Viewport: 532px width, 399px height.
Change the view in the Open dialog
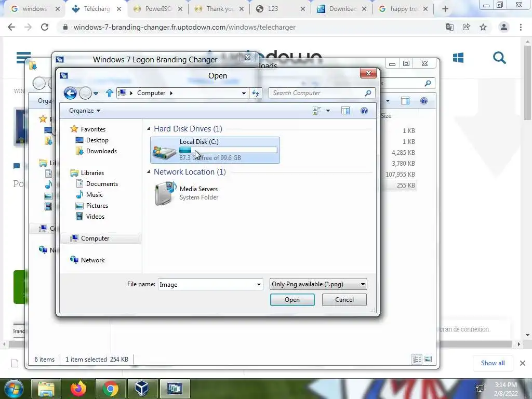point(317,111)
